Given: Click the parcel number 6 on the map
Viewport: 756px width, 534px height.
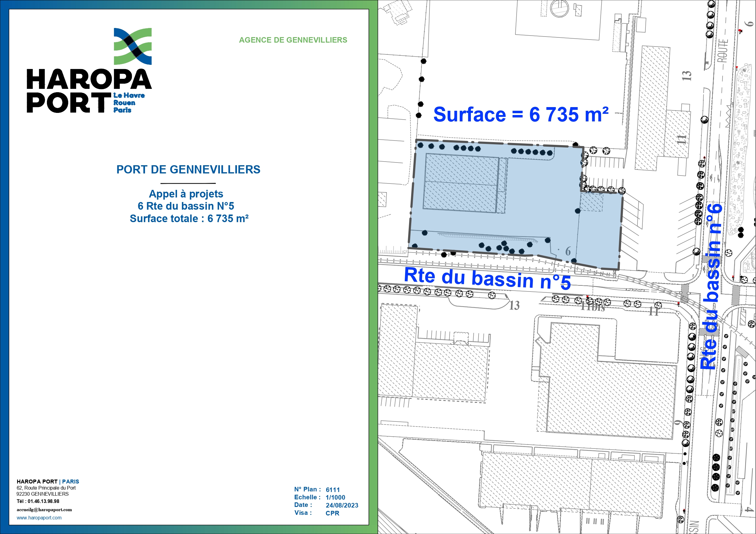Looking at the screenshot, I should [x=568, y=251].
